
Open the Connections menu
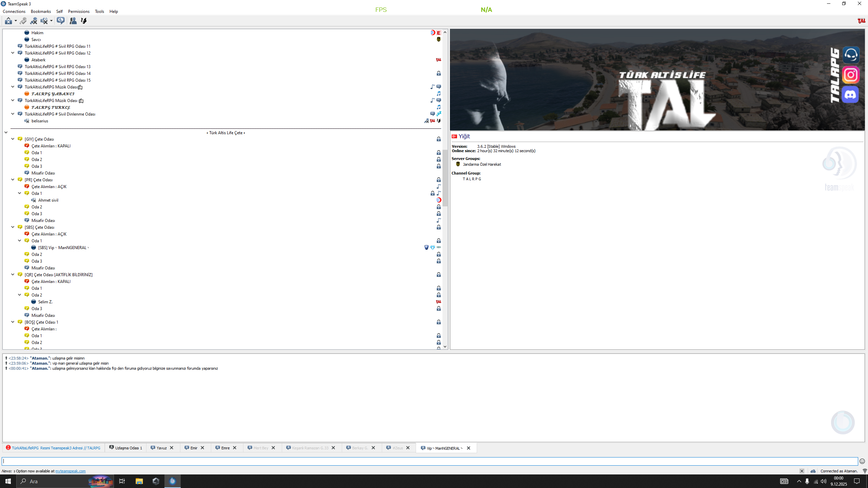tap(14, 12)
